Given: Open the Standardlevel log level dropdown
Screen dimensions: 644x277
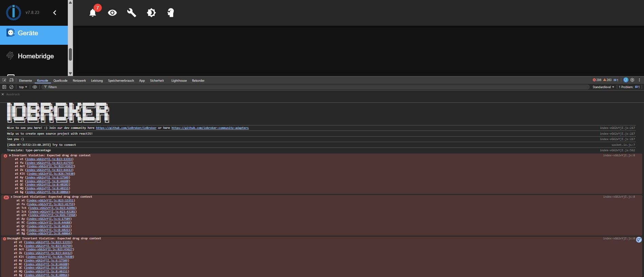Looking at the screenshot, I should 603,87.
